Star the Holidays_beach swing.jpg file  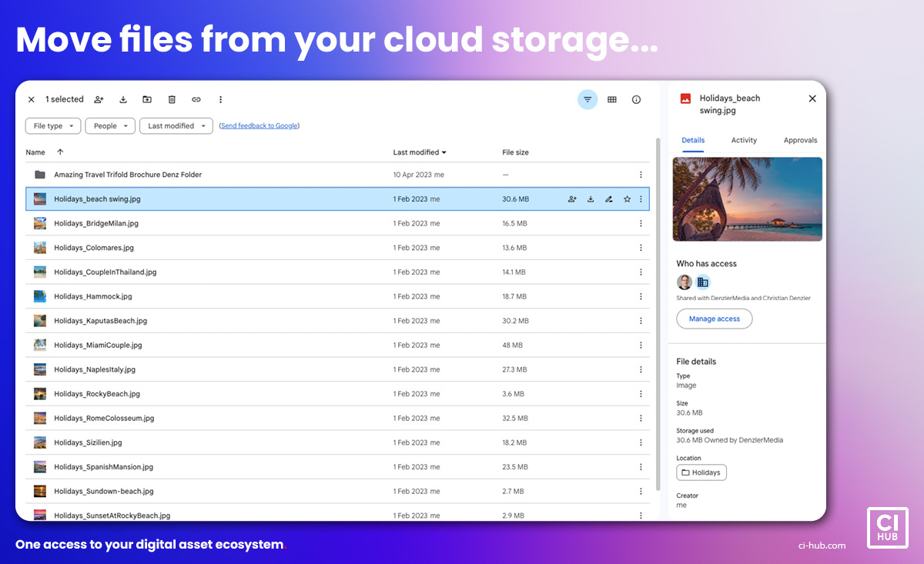(x=627, y=199)
